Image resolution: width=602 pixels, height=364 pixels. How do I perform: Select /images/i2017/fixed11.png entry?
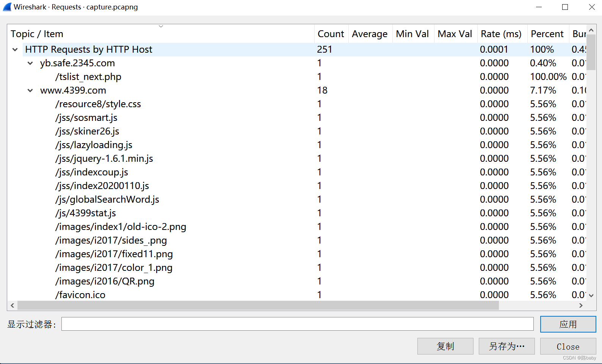[x=297, y=254]
